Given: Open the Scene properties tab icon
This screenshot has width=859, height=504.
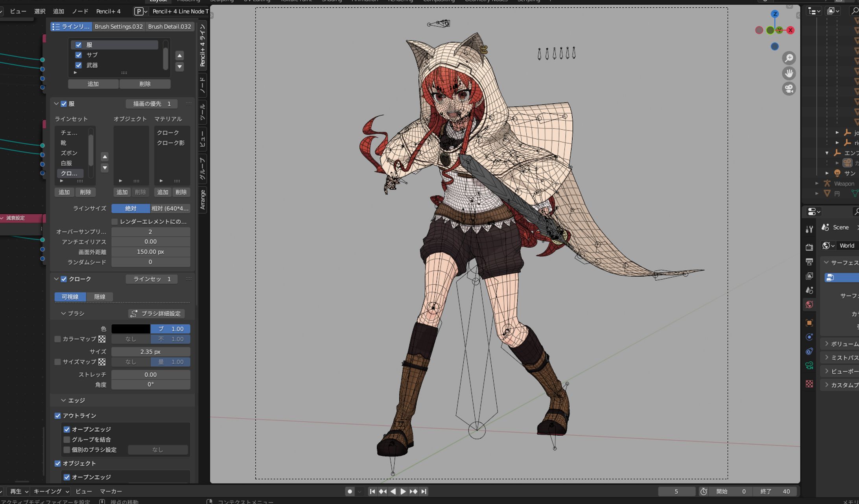Looking at the screenshot, I should [809, 290].
